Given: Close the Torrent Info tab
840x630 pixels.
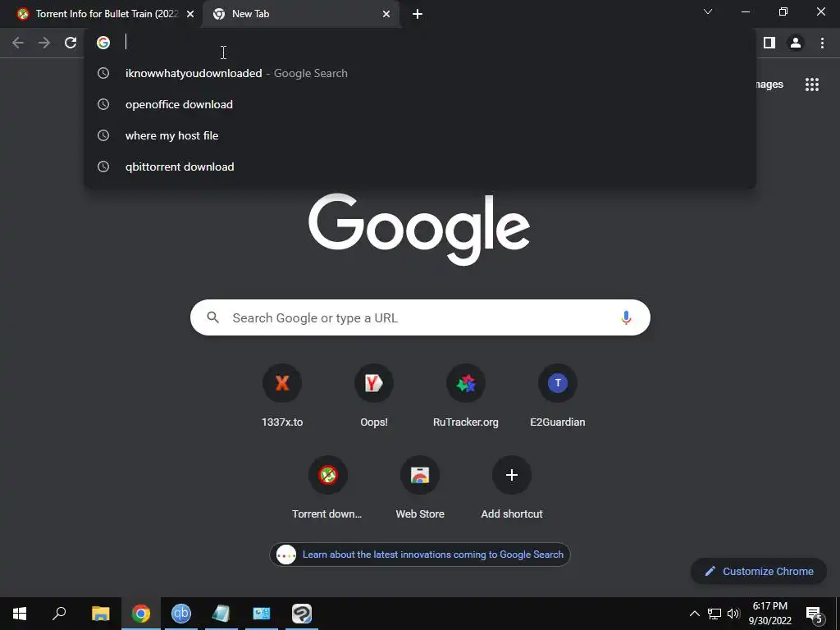Looking at the screenshot, I should pyautogui.click(x=190, y=15).
